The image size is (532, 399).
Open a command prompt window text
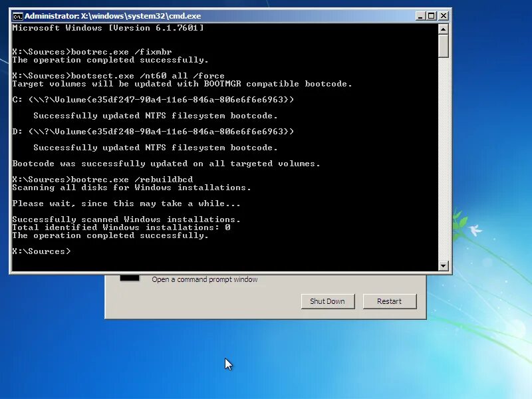tap(205, 279)
